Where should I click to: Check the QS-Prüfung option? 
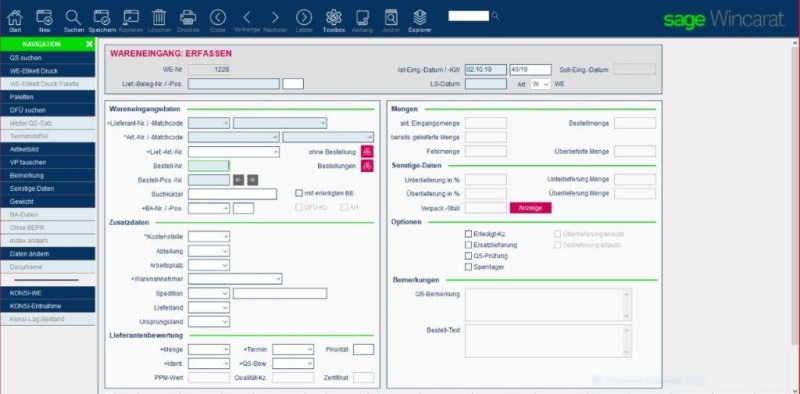tap(468, 256)
